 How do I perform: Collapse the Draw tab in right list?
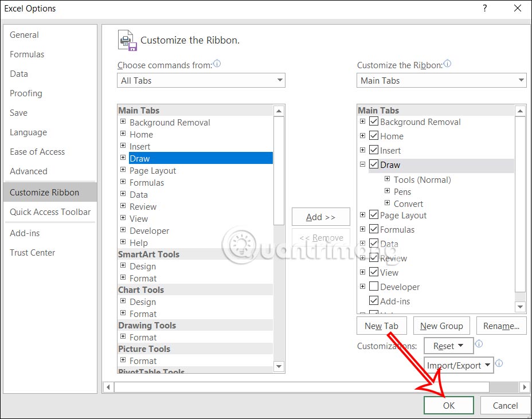[x=362, y=164]
